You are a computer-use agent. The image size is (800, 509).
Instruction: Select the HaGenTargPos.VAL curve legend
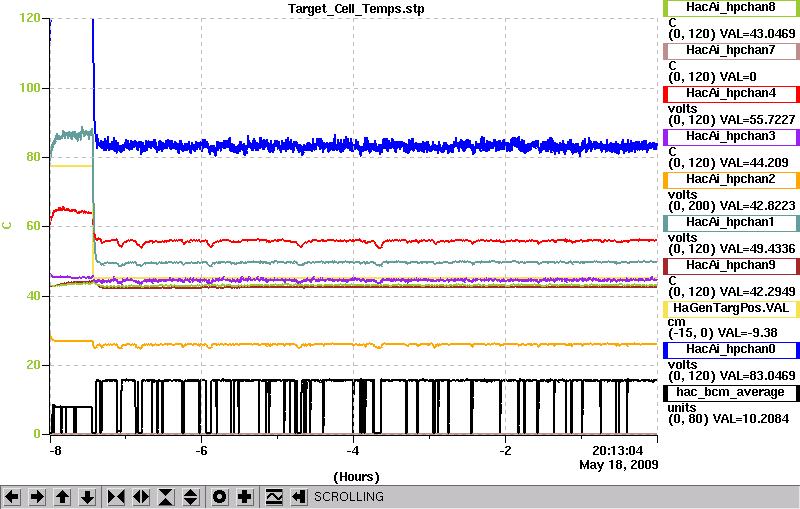(x=731, y=309)
